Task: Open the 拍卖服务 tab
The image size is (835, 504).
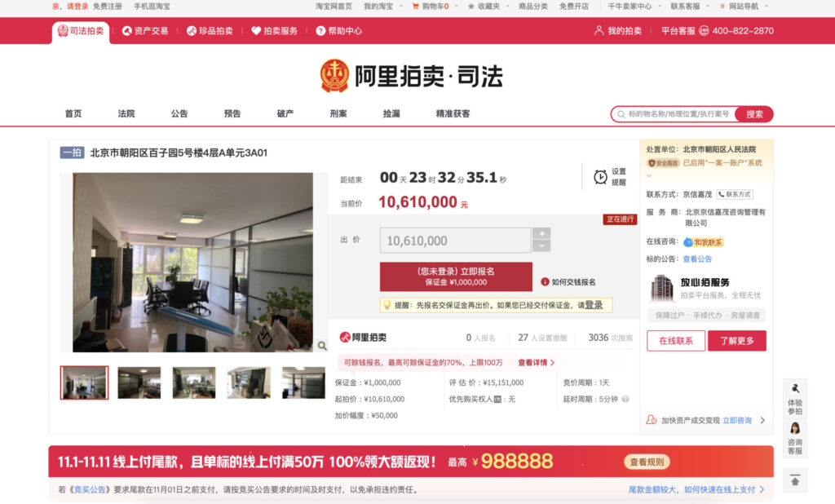Action: [x=274, y=31]
